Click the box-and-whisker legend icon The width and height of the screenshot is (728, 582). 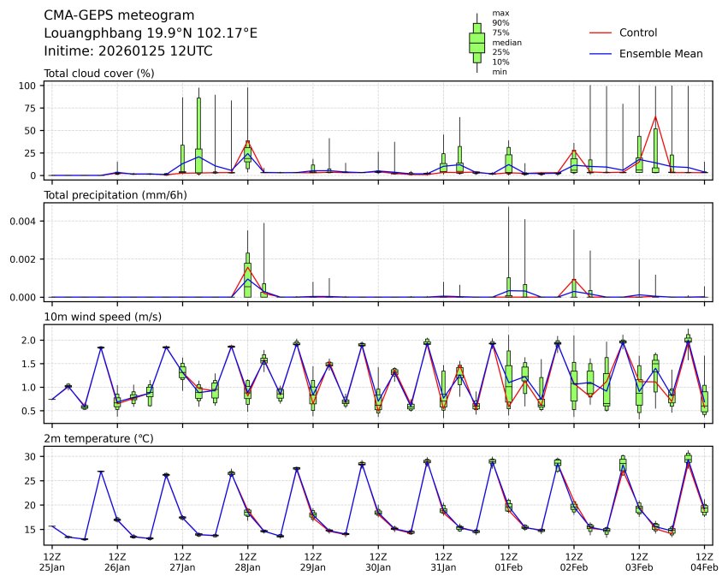[476, 42]
